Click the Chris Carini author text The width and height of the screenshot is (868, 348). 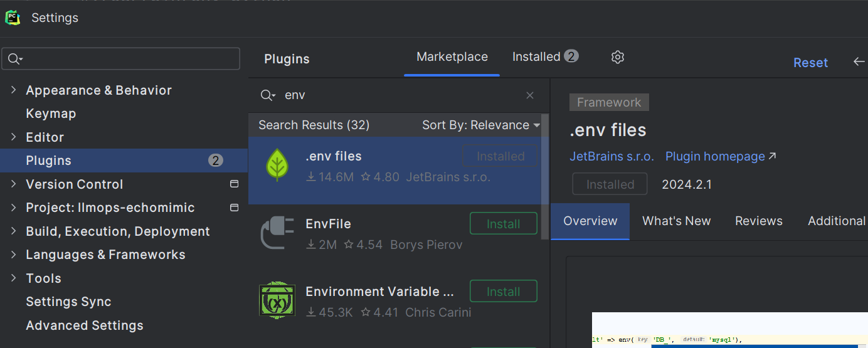pyautogui.click(x=438, y=312)
